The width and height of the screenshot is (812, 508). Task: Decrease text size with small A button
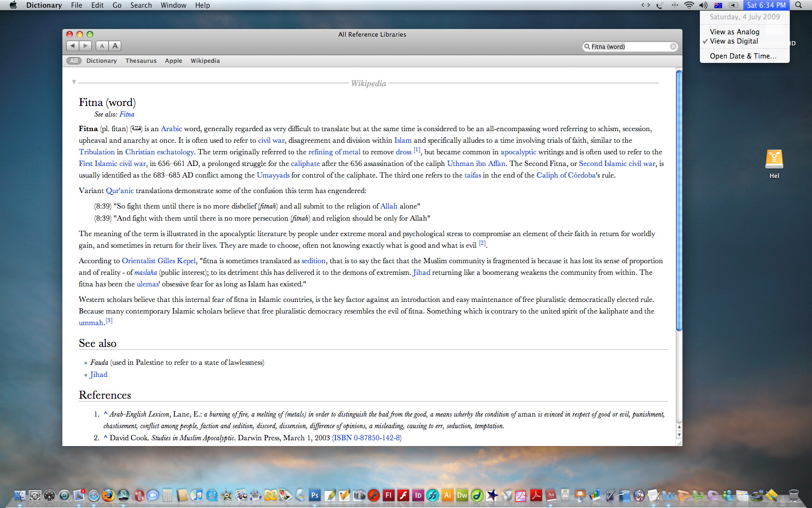[102, 46]
